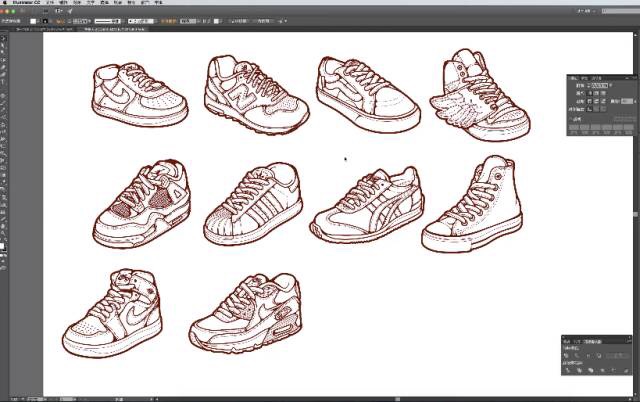Viewport: 640px width, 402px height.
Task: Switch to the first tab of the Stroke panel
Action: coord(573,78)
